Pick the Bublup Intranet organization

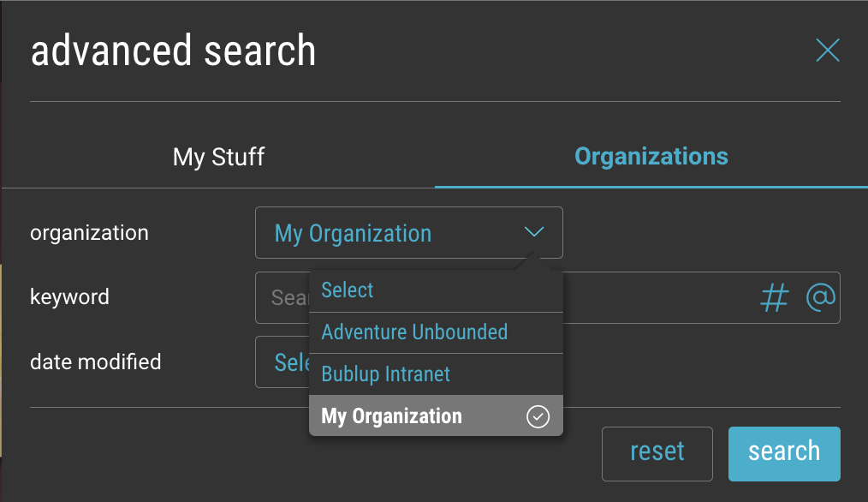[x=436, y=374]
